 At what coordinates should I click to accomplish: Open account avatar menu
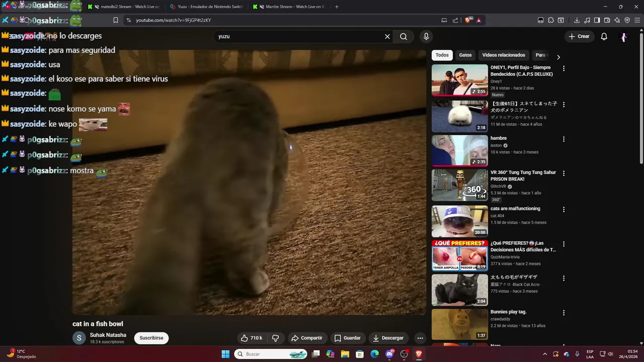[624, 36]
